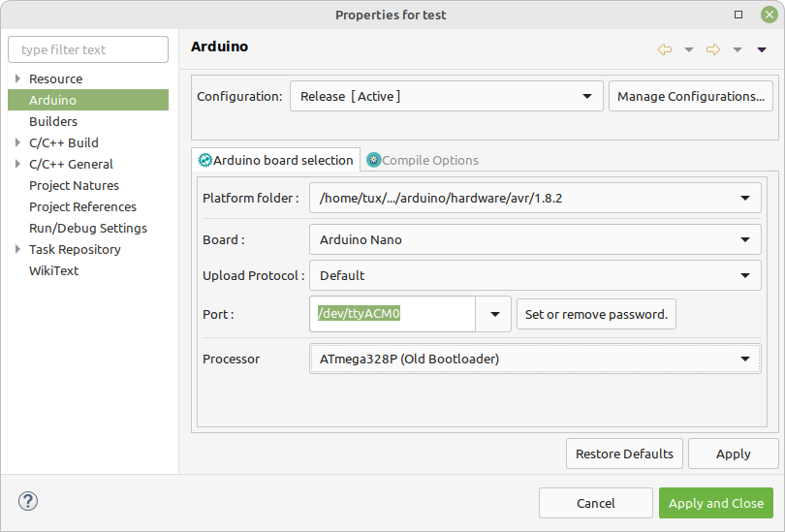Click the Arduino board selection tab icon

[205, 160]
